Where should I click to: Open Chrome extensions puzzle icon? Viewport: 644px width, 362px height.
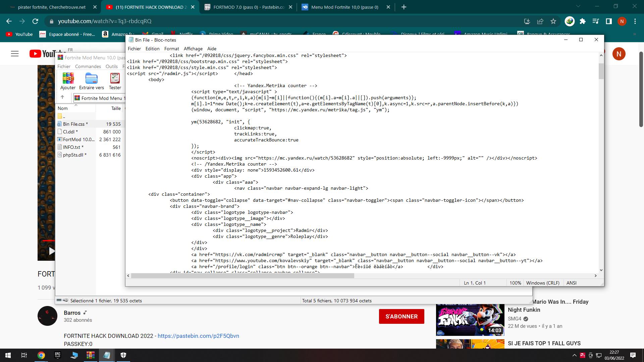pyautogui.click(x=583, y=21)
